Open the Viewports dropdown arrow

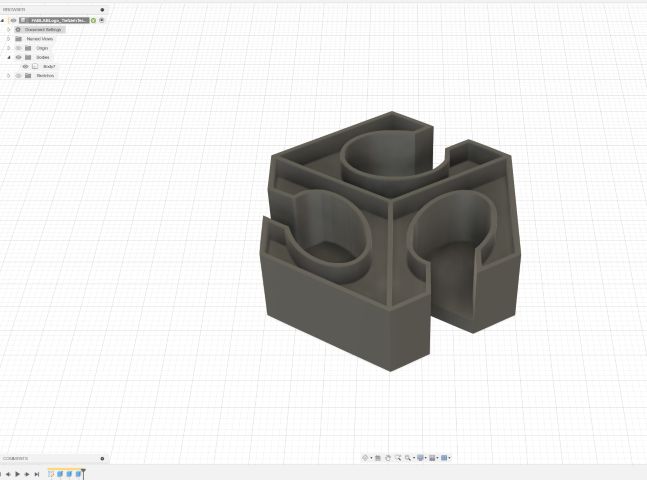click(450, 458)
